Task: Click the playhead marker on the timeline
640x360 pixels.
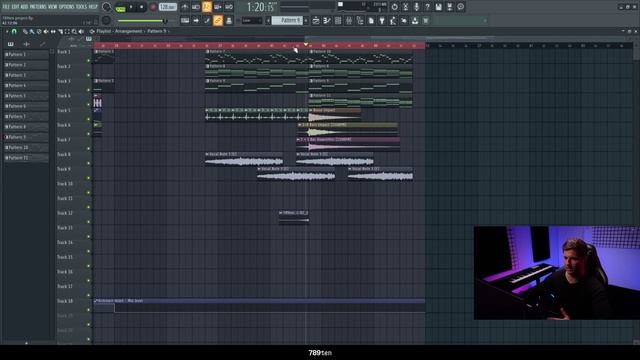Action: coord(306,44)
